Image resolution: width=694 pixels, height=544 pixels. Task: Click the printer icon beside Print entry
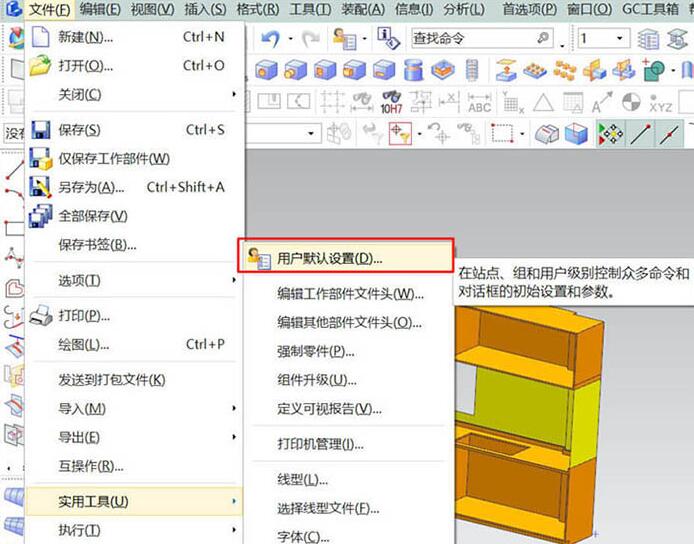tap(41, 316)
